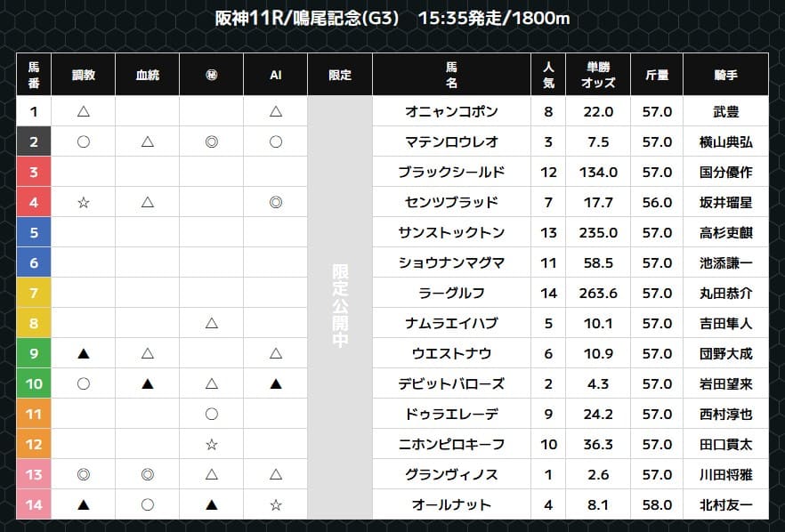Click the yellow horse number 7 cell

(x=34, y=293)
